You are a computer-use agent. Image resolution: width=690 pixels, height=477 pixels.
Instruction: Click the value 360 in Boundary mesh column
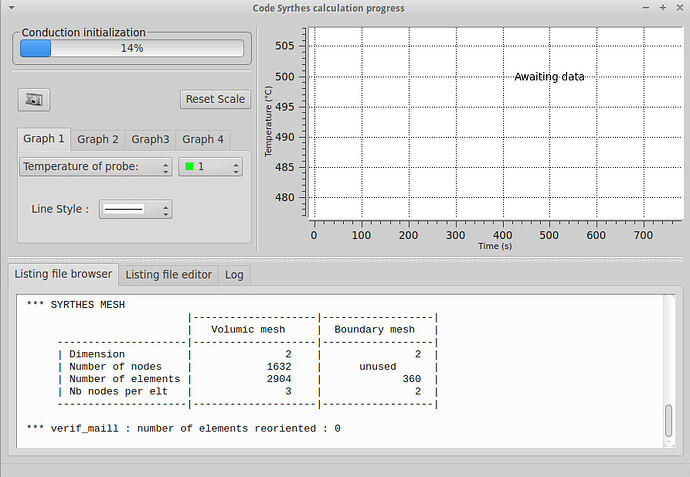pos(412,379)
